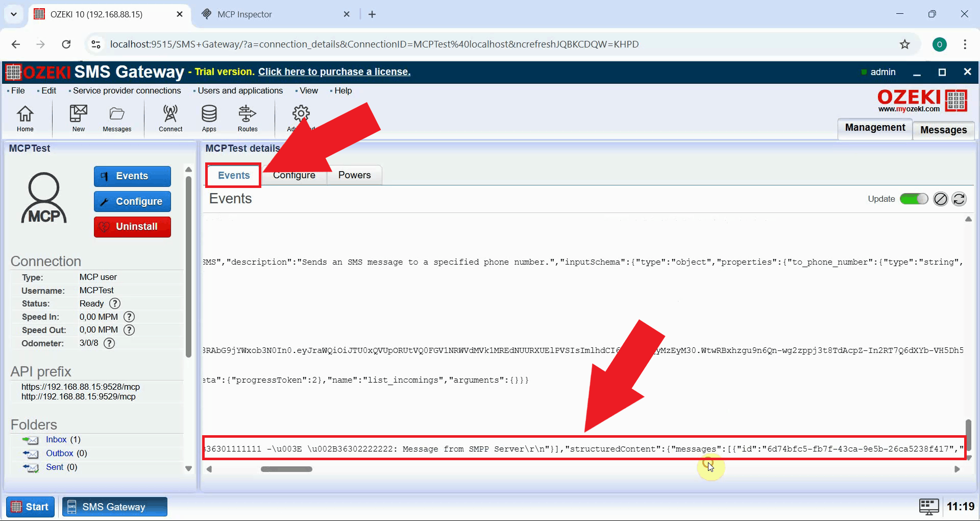This screenshot has height=521, width=980.
Task: Select the New connection icon
Action: pos(78,119)
